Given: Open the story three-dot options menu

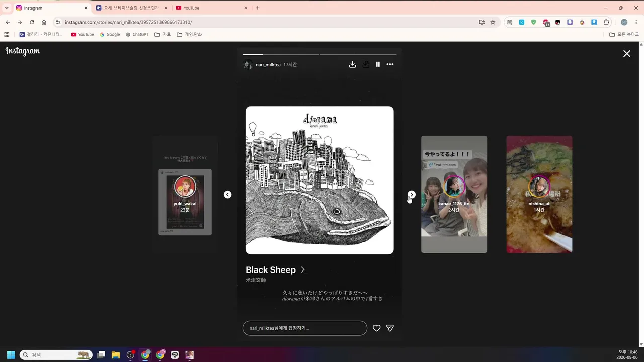Looking at the screenshot, I should click(x=390, y=64).
